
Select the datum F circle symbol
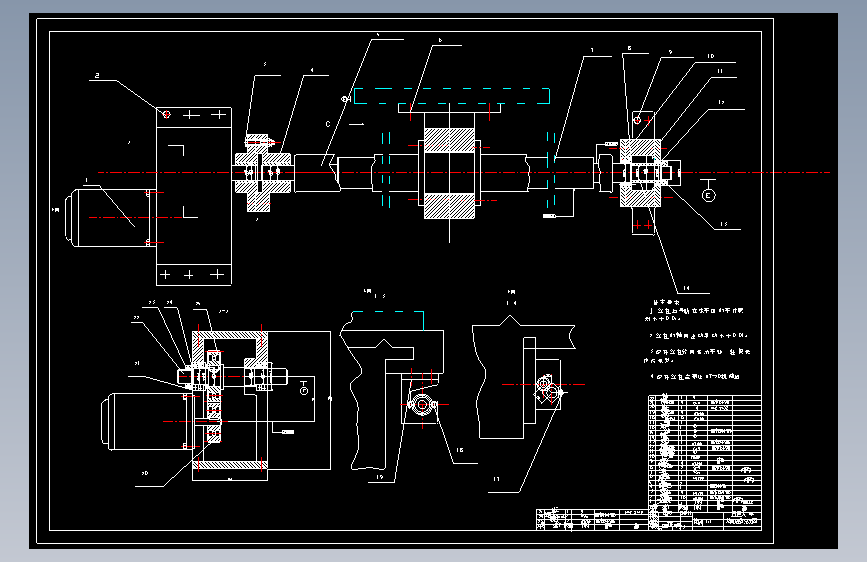point(304,391)
